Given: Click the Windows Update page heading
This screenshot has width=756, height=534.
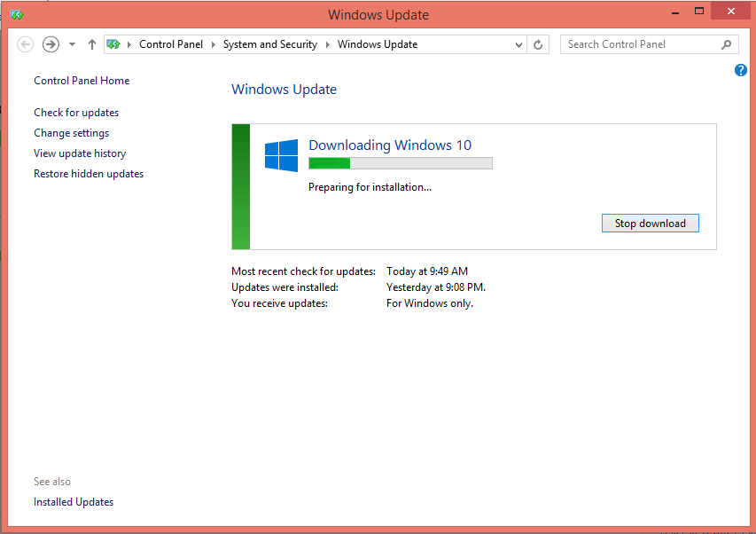Looking at the screenshot, I should tap(284, 90).
